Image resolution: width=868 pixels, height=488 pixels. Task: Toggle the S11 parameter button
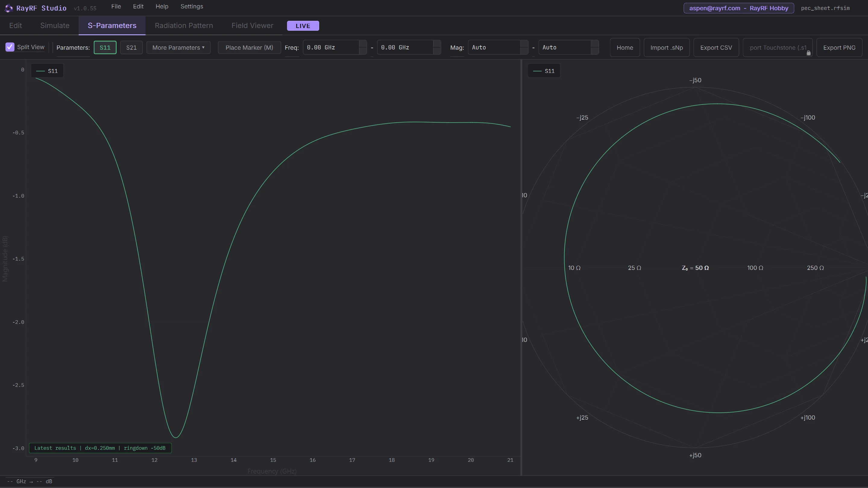(x=105, y=48)
